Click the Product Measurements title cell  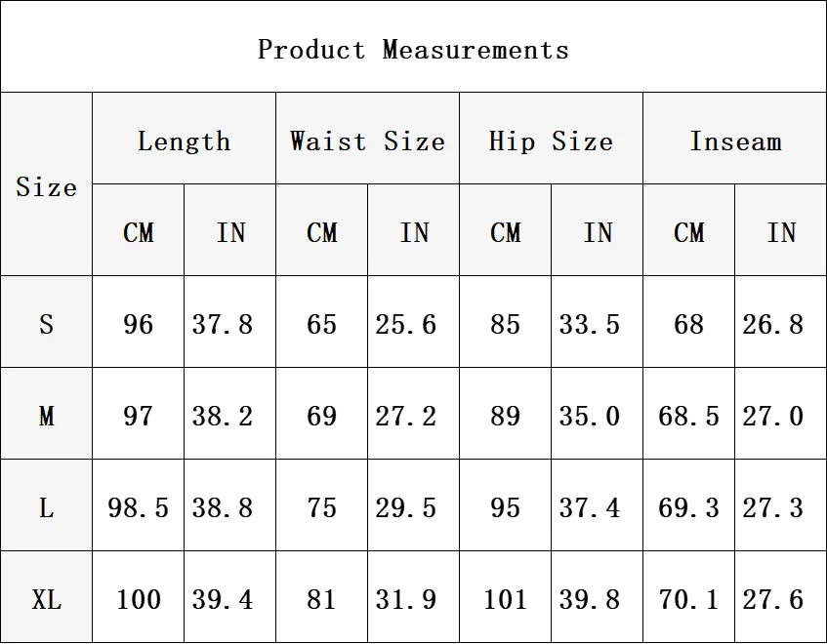413,49
